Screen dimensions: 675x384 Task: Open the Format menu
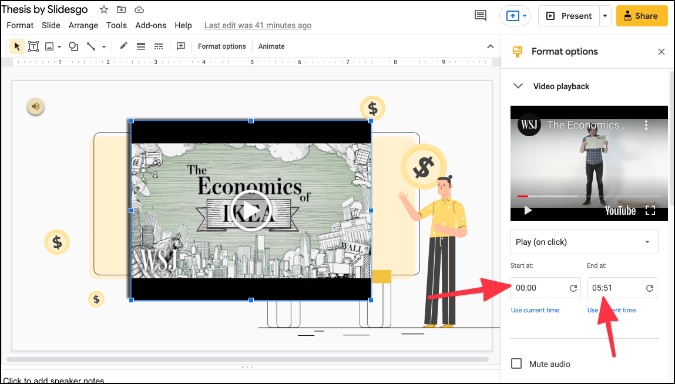20,25
